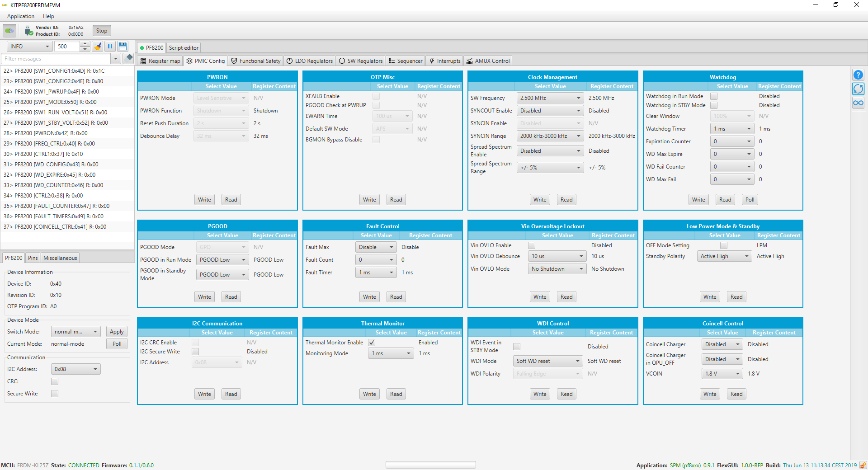Screen dimensions: 868x470
Task: Tick the Watchdog in Run Mode checkbox
Action: [714, 96]
